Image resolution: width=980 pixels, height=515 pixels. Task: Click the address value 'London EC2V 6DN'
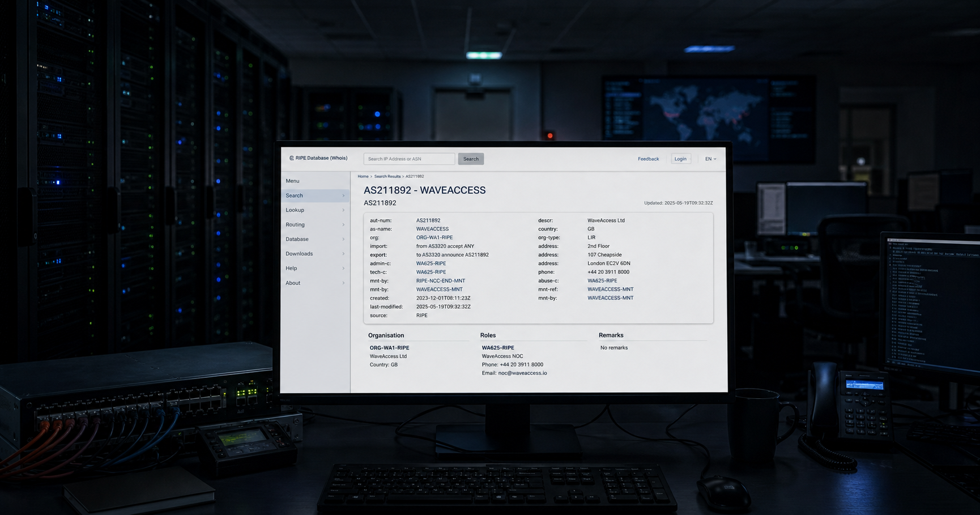(609, 263)
